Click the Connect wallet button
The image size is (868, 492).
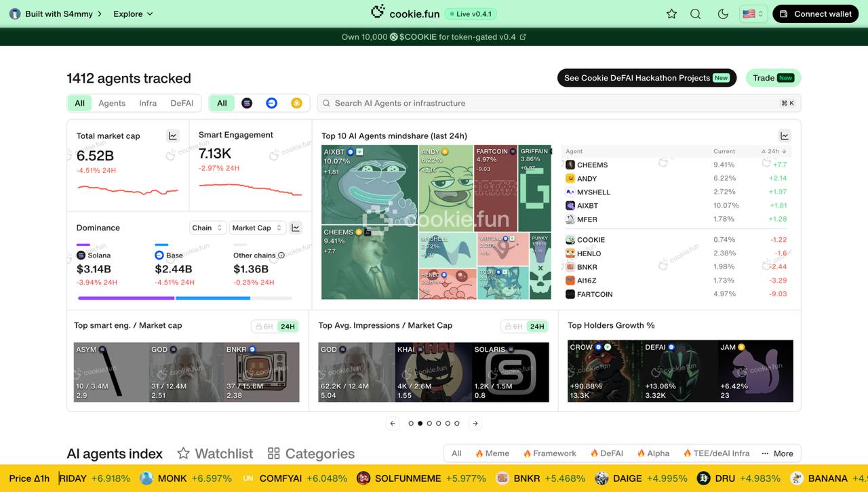(x=815, y=14)
